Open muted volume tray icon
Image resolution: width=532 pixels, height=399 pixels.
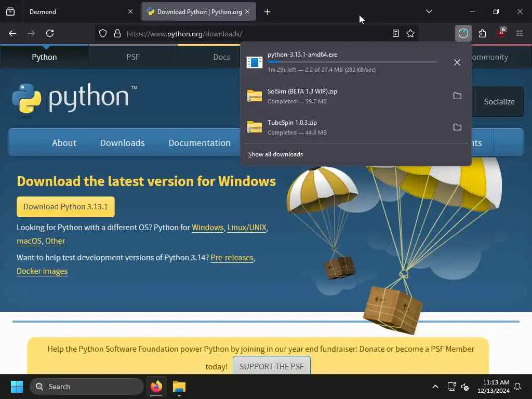point(465,387)
